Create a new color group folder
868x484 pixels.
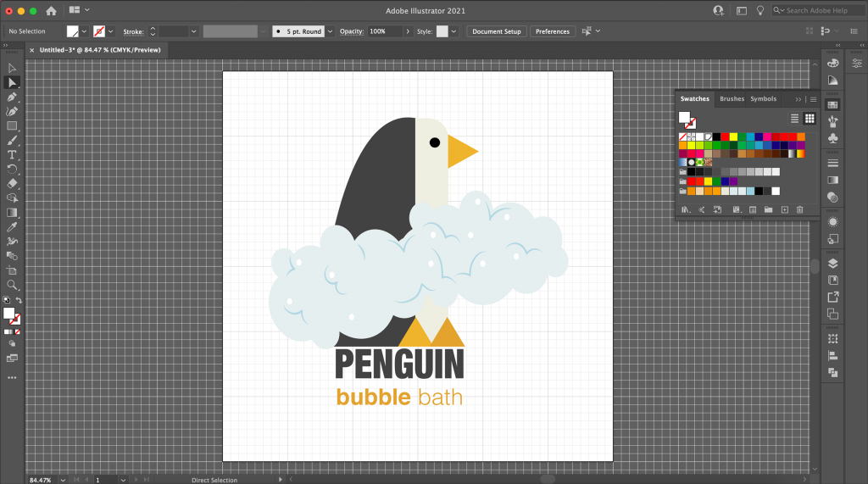point(768,209)
